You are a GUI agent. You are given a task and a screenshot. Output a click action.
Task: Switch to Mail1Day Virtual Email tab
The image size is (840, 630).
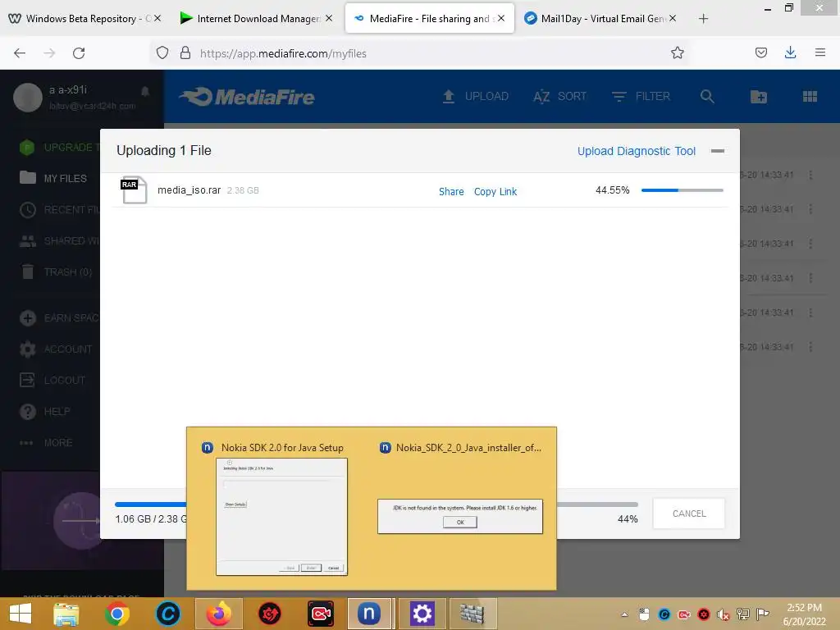(x=600, y=18)
